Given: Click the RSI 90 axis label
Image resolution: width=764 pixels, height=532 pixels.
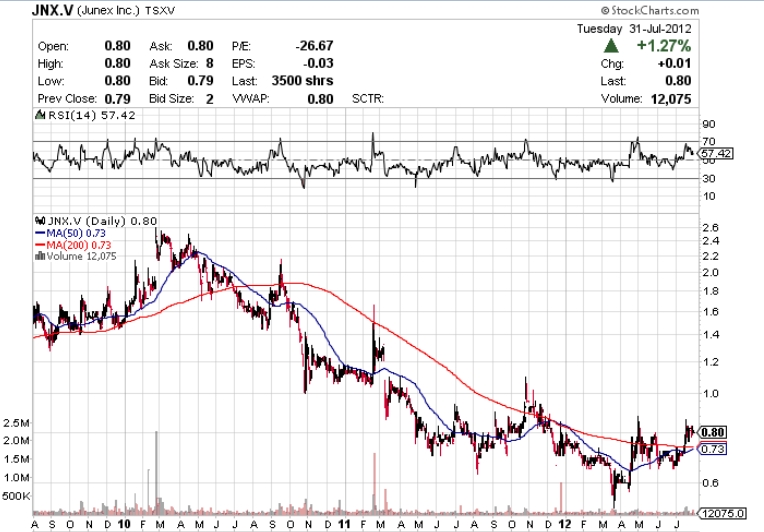Looking at the screenshot, I should [709, 124].
